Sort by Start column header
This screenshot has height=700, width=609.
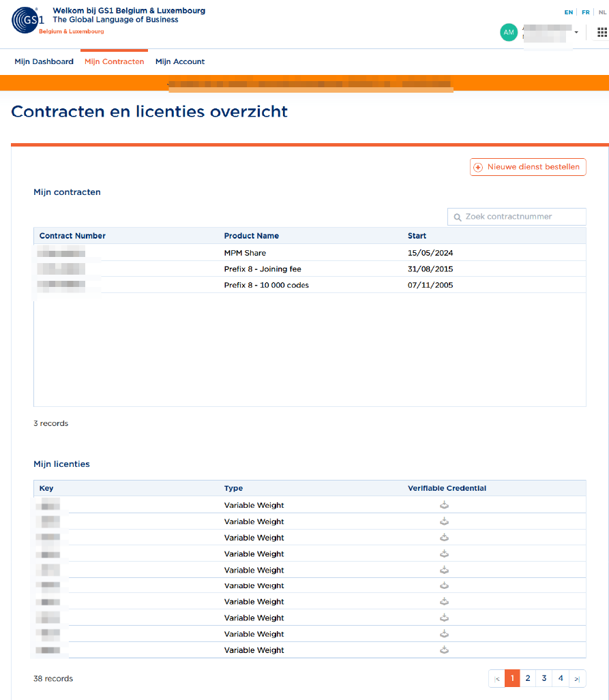pyautogui.click(x=417, y=236)
